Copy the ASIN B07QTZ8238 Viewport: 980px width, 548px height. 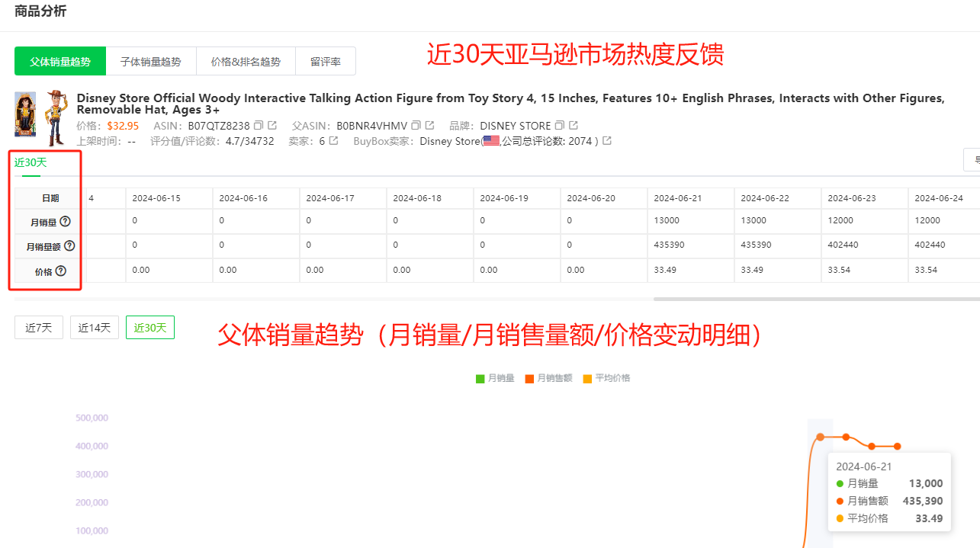click(x=259, y=126)
